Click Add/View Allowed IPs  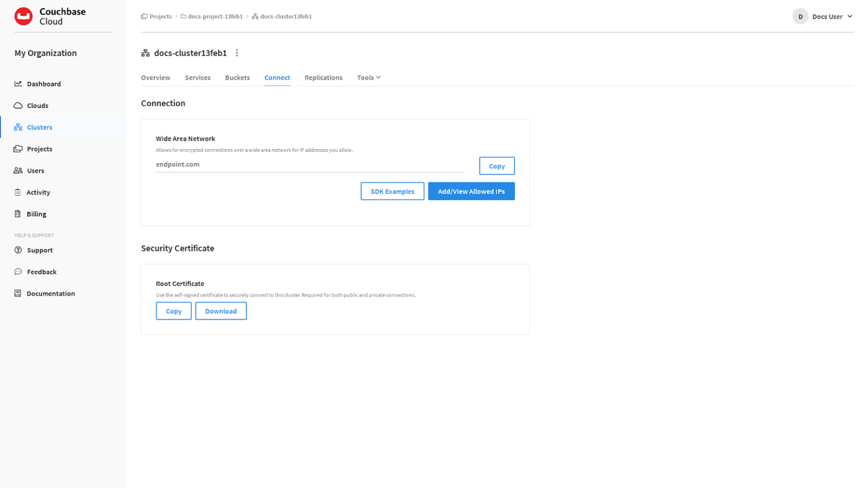471,191
